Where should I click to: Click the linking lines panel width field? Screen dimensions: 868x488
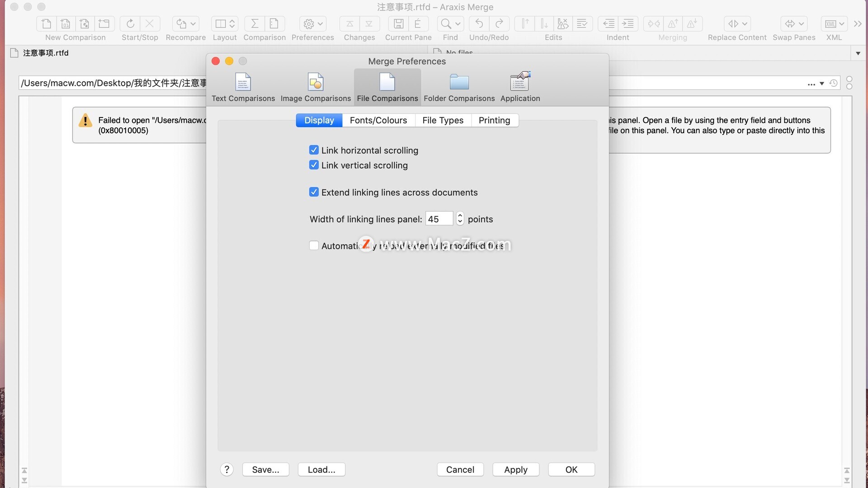tap(439, 219)
